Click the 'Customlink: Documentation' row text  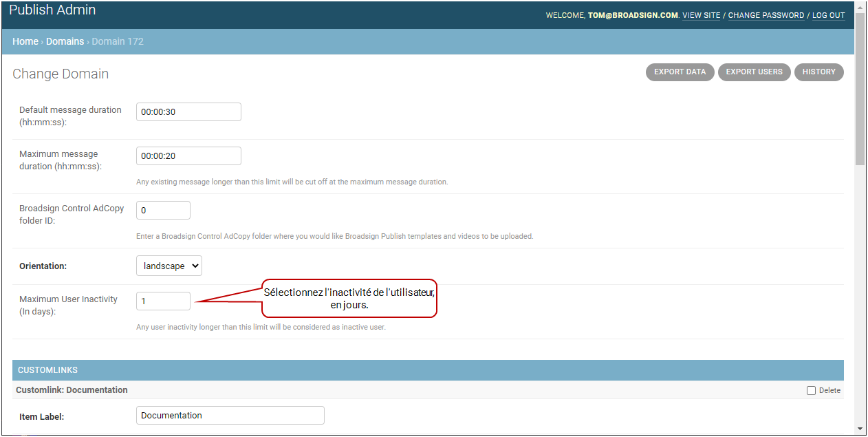(72, 390)
